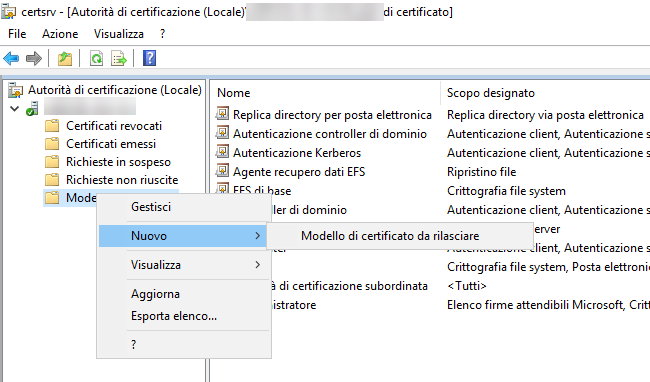Click the Richieste non riuscite folder icon
The image size is (650, 382).
[x=52, y=180]
